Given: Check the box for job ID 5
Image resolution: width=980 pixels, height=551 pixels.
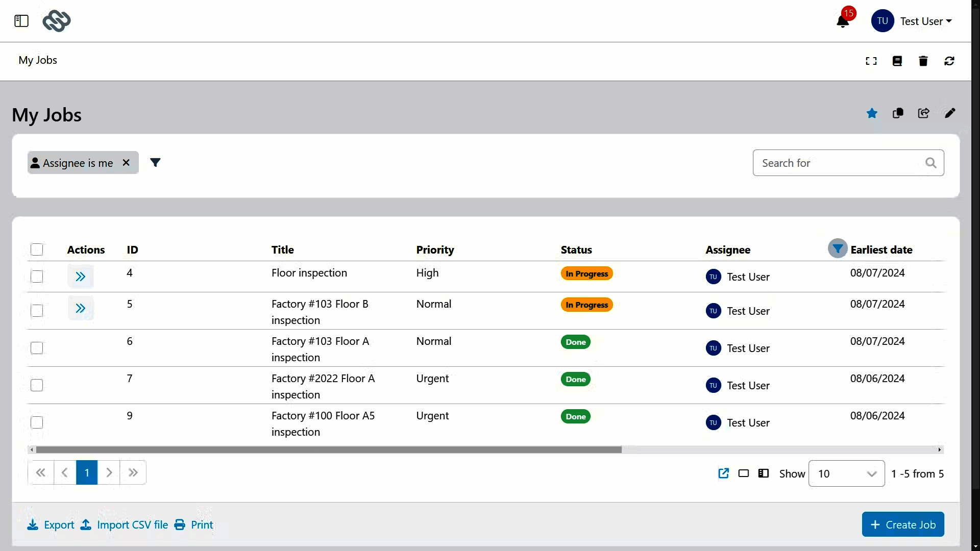Looking at the screenshot, I should point(37,311).
